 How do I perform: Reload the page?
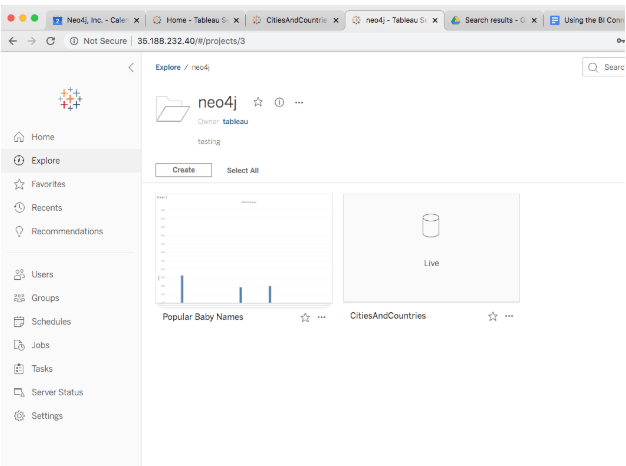point(50,41)
